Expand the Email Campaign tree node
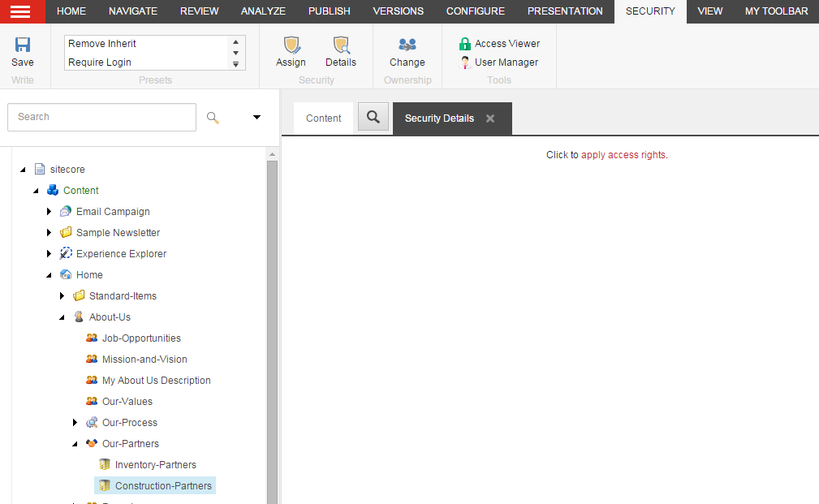The image size is (819, 504). (x=50, y=212)
